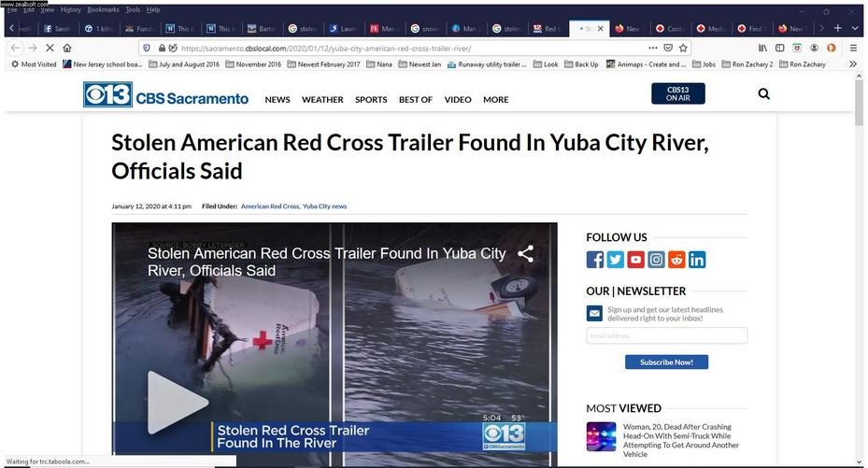Open the MORE navigation menu
868x468 pixels.
(x=495, y=100)
